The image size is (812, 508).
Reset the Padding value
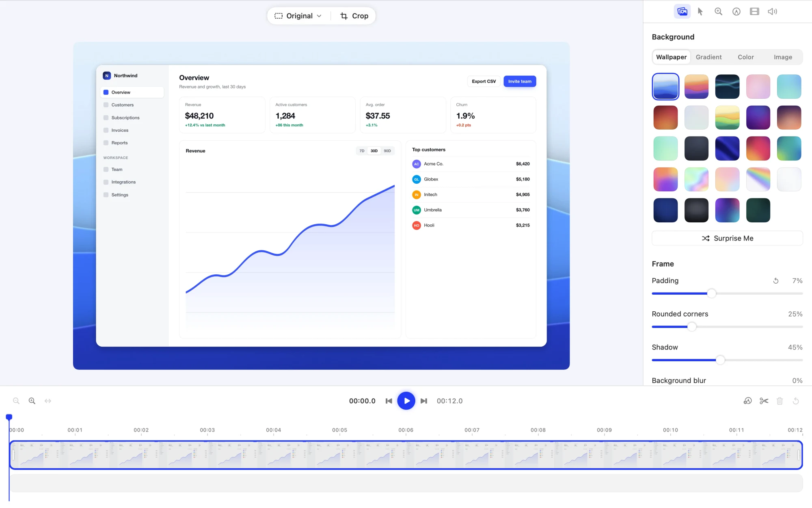click(776, 281)
